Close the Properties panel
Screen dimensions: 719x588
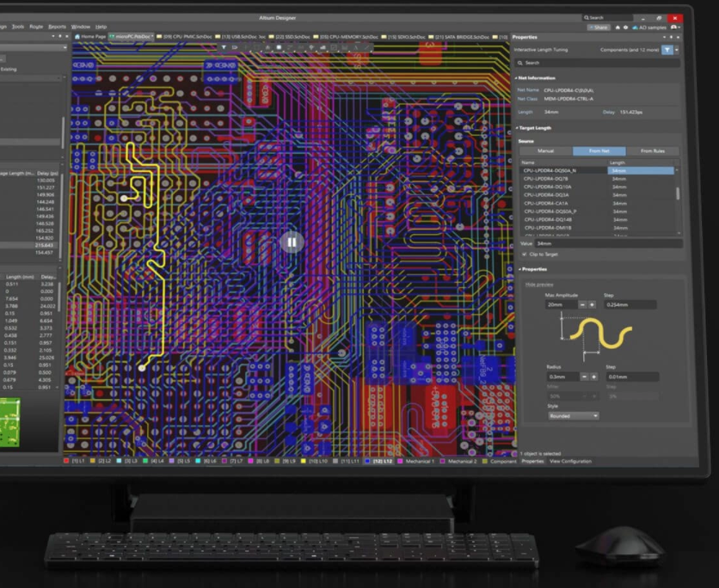679,37
